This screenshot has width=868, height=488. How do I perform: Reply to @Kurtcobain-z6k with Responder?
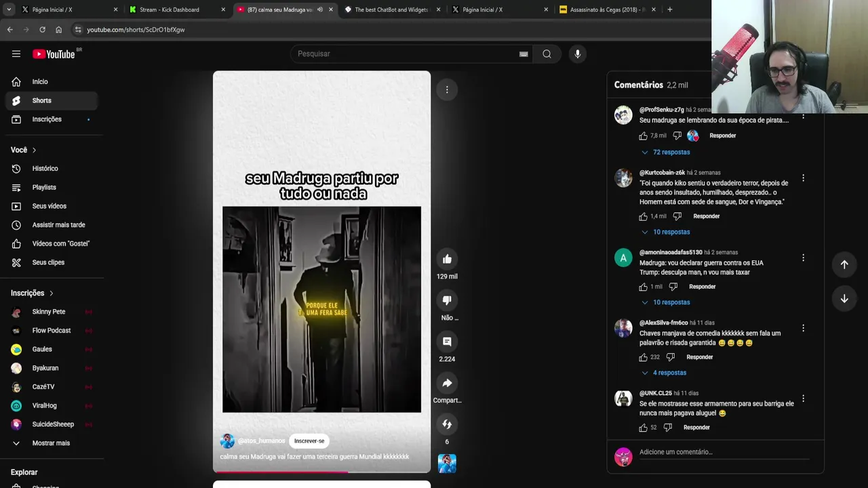(x=707, y=216)
